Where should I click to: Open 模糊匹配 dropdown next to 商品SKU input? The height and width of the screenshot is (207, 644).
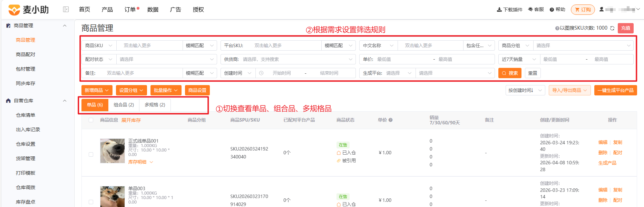(199, 45)
